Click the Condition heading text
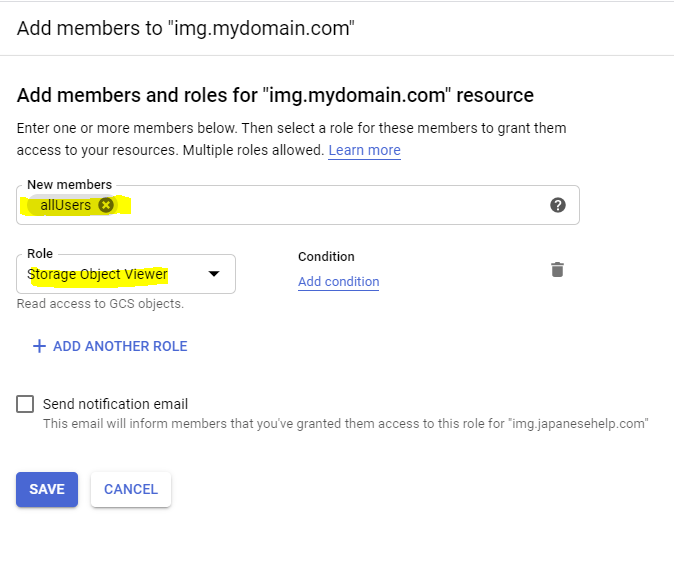Screen dimensions: 674x571 [326, 257]
